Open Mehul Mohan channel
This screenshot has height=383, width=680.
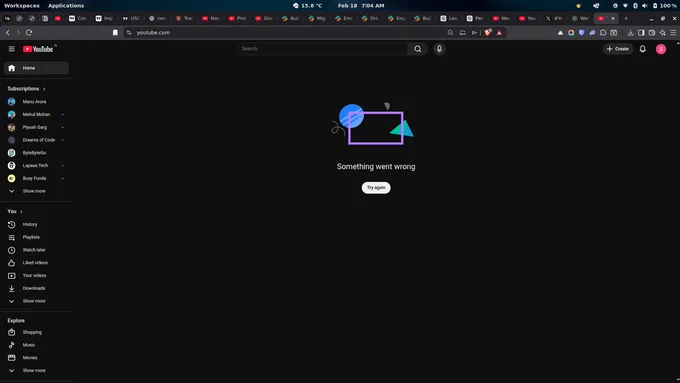pyautogui.click(x=36, y=115)
